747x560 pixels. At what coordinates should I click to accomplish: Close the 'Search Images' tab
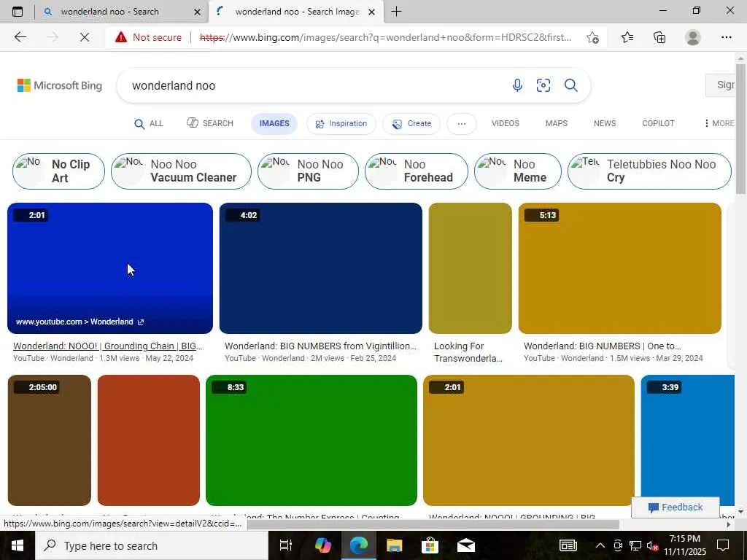pyautogui.click(x=373, y=12)
